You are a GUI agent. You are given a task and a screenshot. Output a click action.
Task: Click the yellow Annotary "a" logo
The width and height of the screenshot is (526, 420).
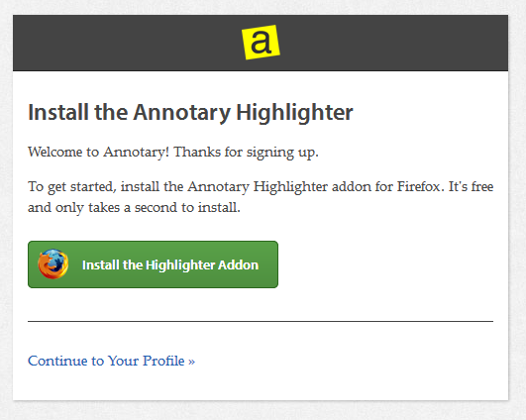tap(261, 43)
